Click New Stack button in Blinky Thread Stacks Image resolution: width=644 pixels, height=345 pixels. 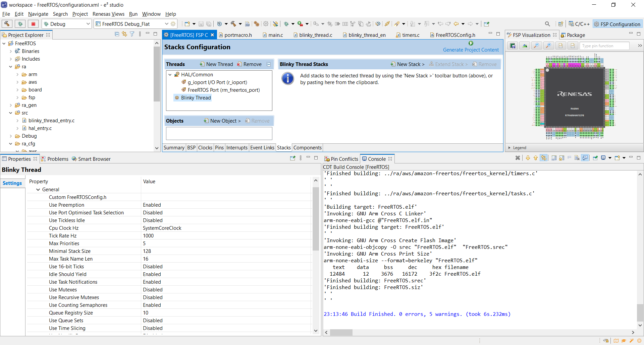[x=408, y=64]
